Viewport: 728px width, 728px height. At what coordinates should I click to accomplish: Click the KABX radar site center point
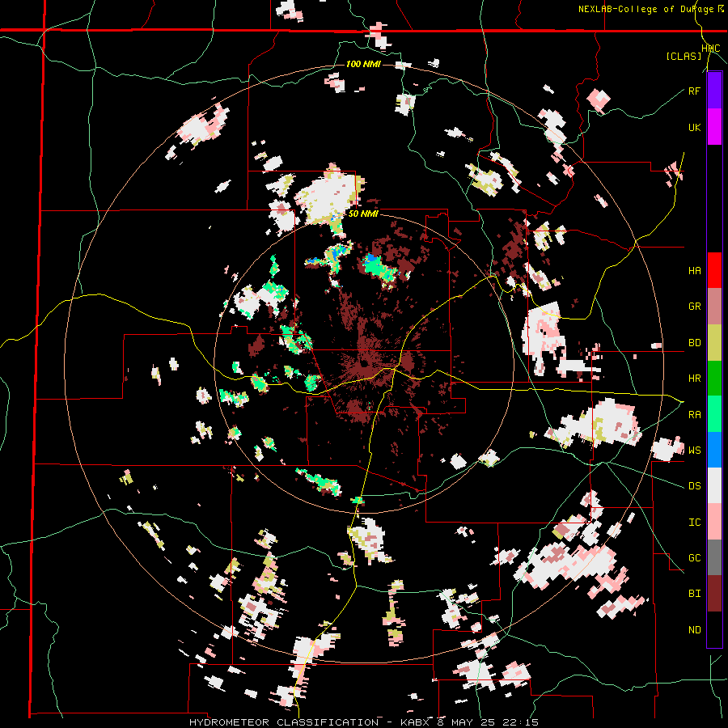(x=364, y=363)
